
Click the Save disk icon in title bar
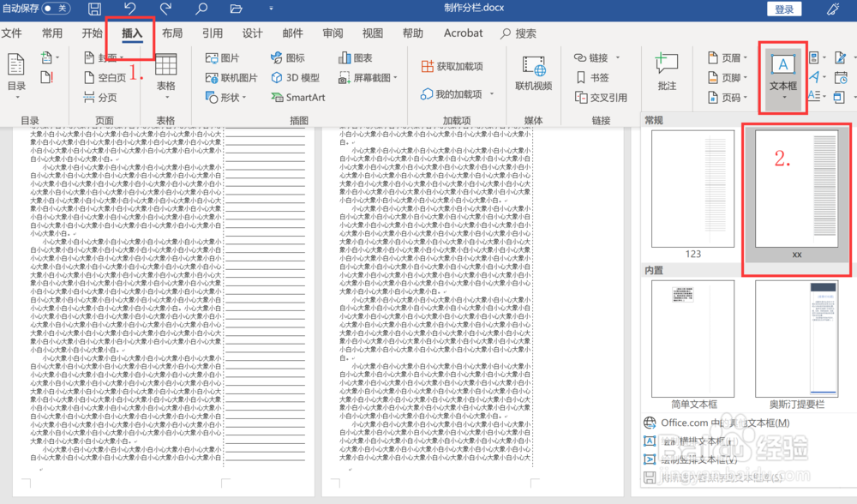coord(94,9)
